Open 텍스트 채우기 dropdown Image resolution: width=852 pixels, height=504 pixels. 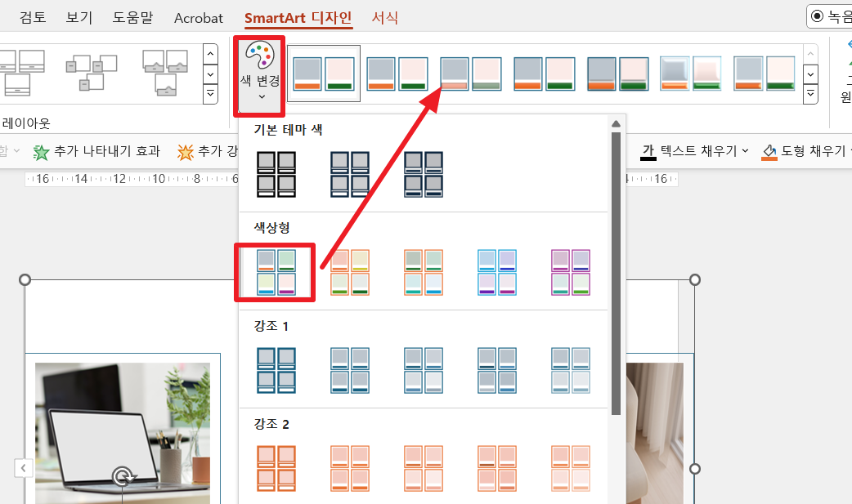point(694,151)
